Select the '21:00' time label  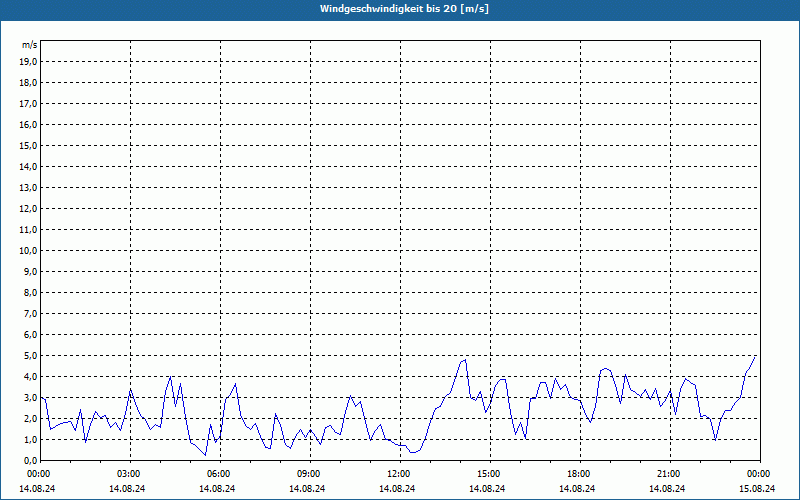click(668, 474)
